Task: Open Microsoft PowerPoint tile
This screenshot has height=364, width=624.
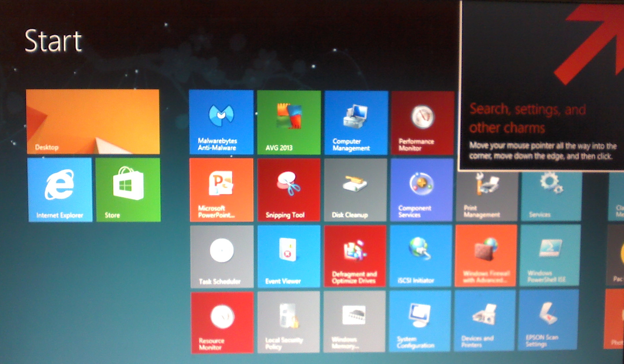Action: [222, 190]
